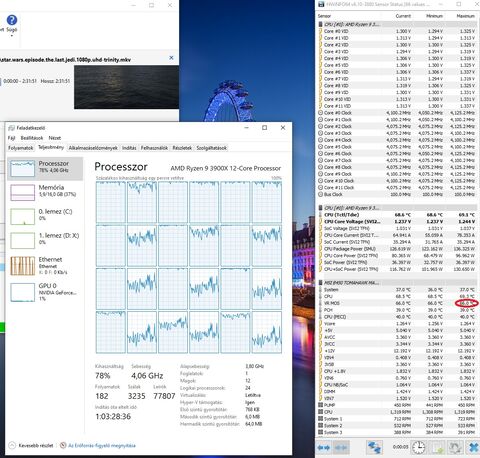Select 0. lemez (C:) disk entry
The image size is (480, 458).
(45, 216)
